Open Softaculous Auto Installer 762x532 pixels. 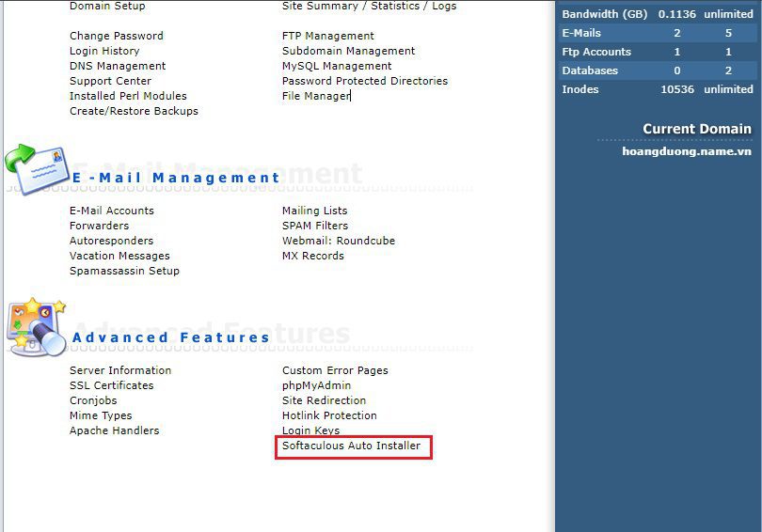coord(351,446)
